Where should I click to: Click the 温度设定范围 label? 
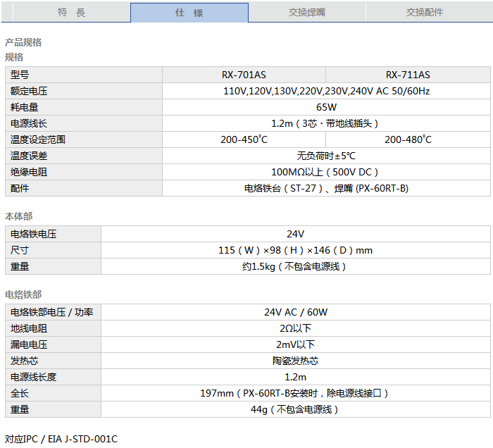pyautogui.click(x=84, y=139)
